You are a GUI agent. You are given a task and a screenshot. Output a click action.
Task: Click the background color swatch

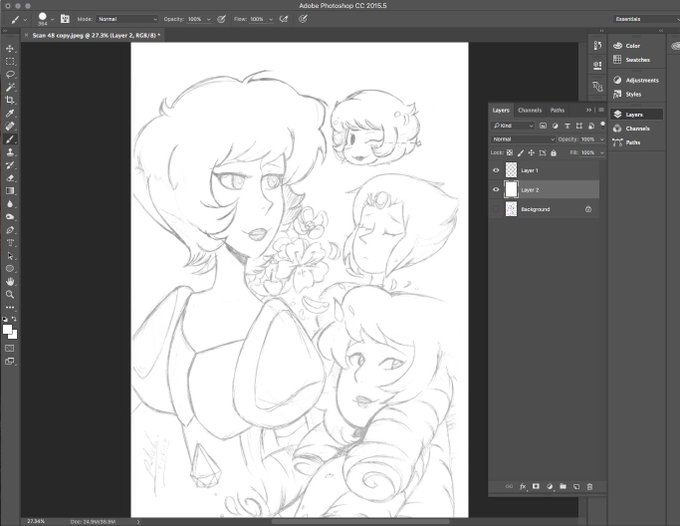coord(14,336)
